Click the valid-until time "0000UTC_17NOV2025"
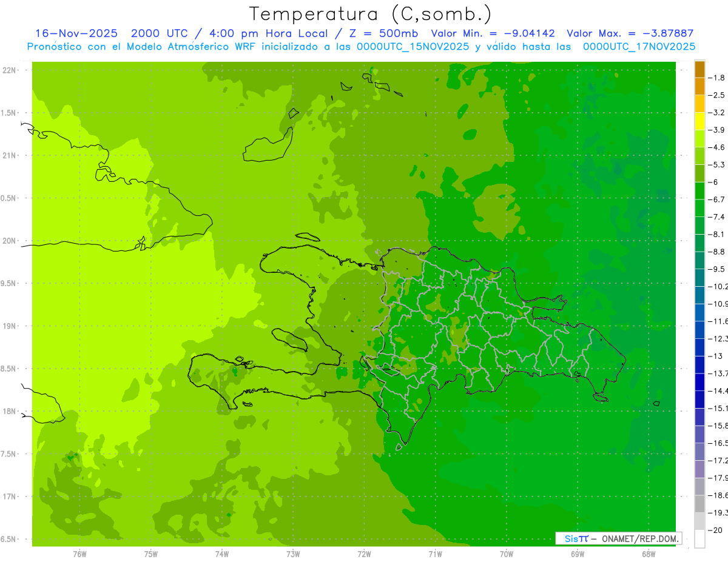 (639, 47)
